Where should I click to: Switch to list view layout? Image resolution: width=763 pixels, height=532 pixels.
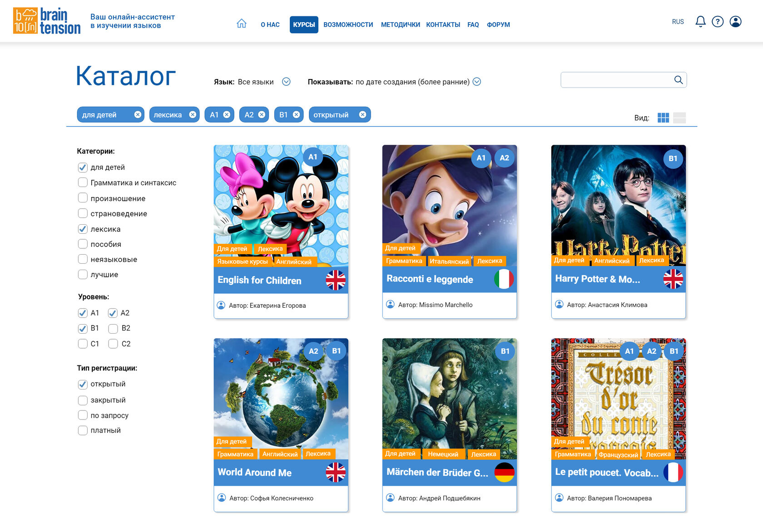pos(679,118)
